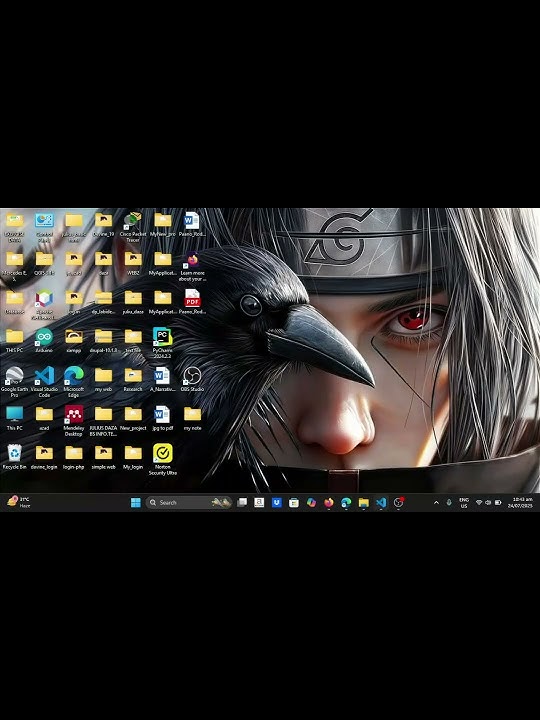Select the WEB2 folder

pyautogui.click(x=133, y=263)
